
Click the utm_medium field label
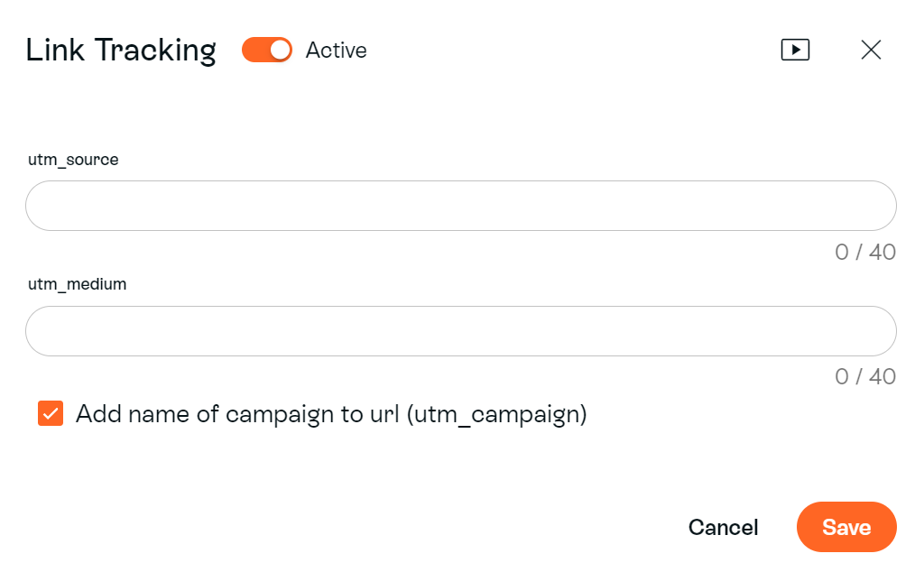click(78, 284)
